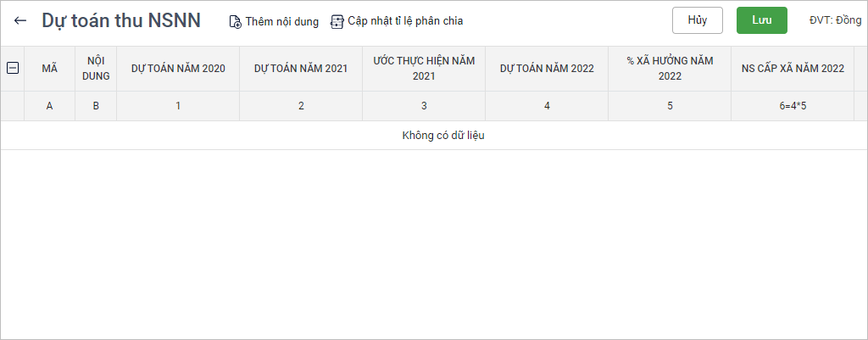
Task: Click the Dự toán thu NSNN page title
Action: pyautogui.click(x=121, y=21)
